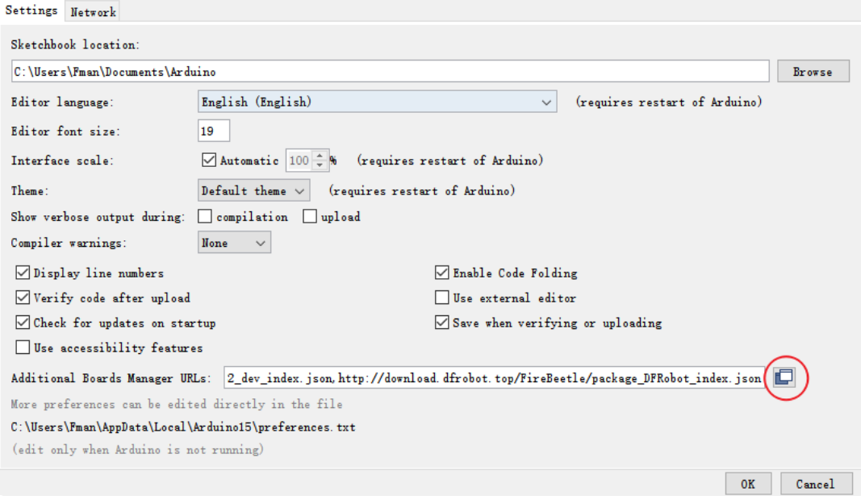Toggle Verify code after upload
The height and width of the screenshot is (504, 861).
tap(23, 298)
